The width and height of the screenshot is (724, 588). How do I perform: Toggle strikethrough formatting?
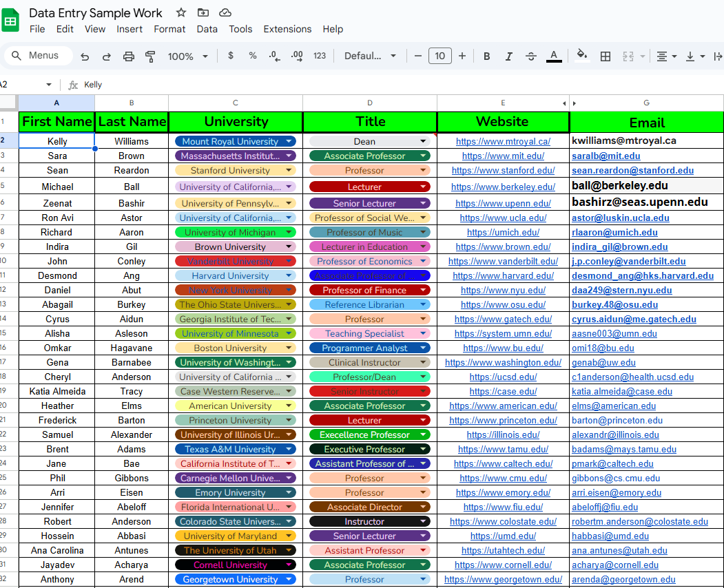coord(531,56)
